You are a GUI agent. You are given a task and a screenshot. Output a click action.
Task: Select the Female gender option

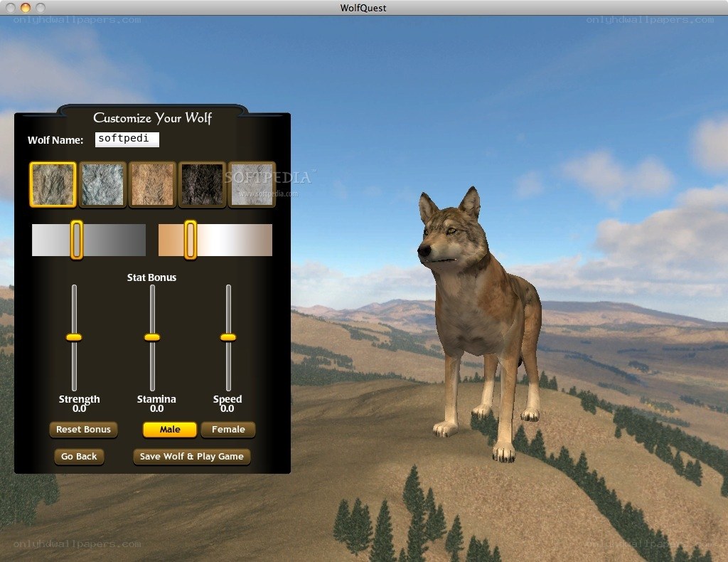(x=228, y=430)
